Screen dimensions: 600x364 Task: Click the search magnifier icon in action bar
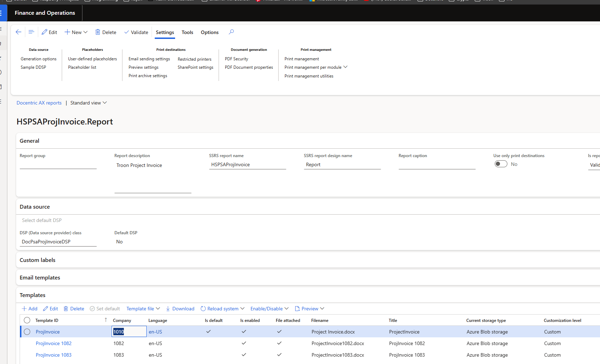231,32
